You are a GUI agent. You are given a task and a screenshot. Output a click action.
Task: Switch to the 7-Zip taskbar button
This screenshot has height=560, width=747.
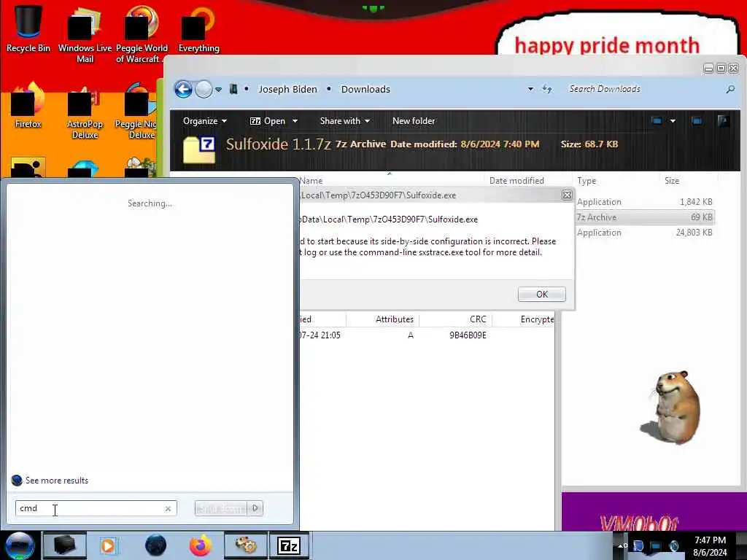coord(289,545)
